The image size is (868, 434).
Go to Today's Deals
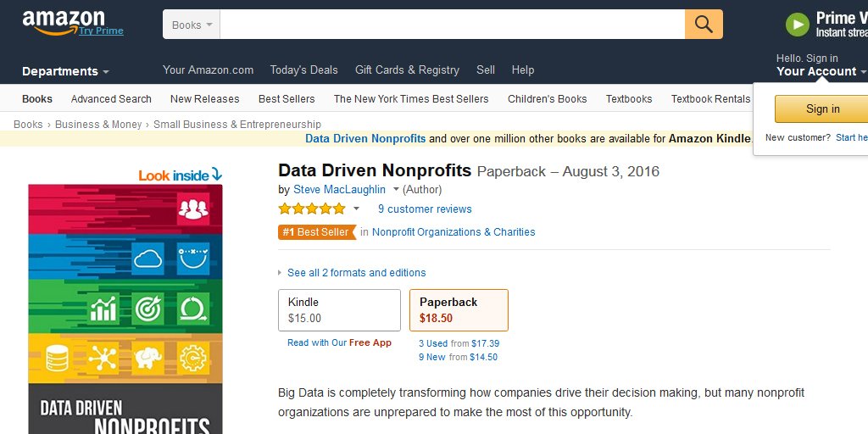pyautogui.click(x=304, y=70)
